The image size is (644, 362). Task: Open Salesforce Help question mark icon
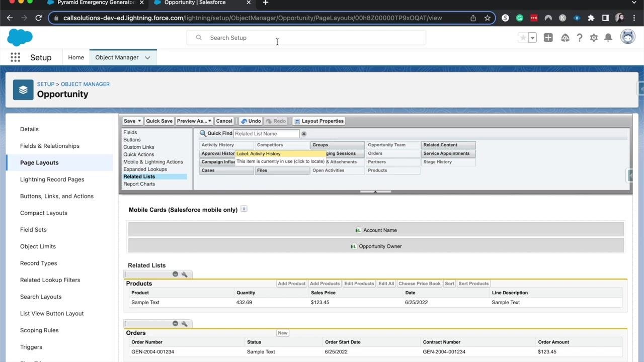coord(580,38)
